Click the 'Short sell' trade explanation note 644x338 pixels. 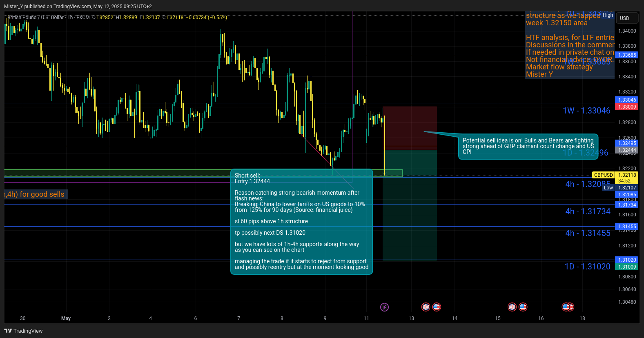coord(302,222)
